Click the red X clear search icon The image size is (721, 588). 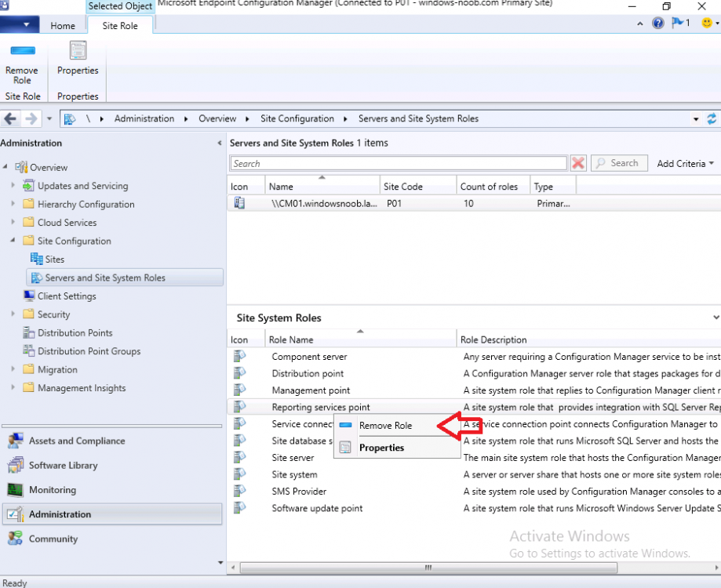[578, 163]
